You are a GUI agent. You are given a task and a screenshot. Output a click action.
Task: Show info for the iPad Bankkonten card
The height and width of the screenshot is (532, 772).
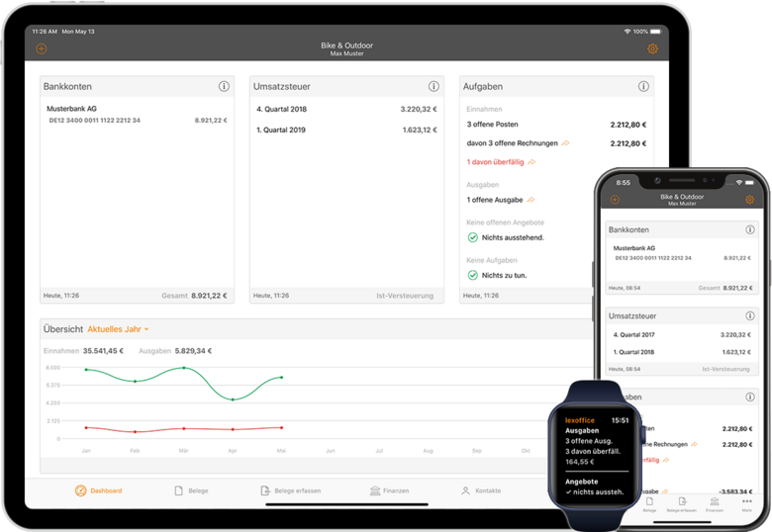[x=224, y=87]
